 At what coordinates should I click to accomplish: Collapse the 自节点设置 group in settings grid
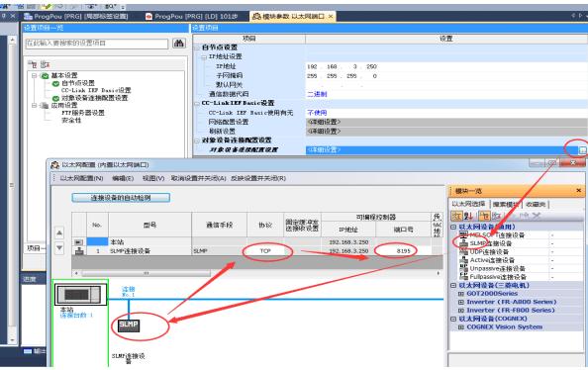pos(197,47)
